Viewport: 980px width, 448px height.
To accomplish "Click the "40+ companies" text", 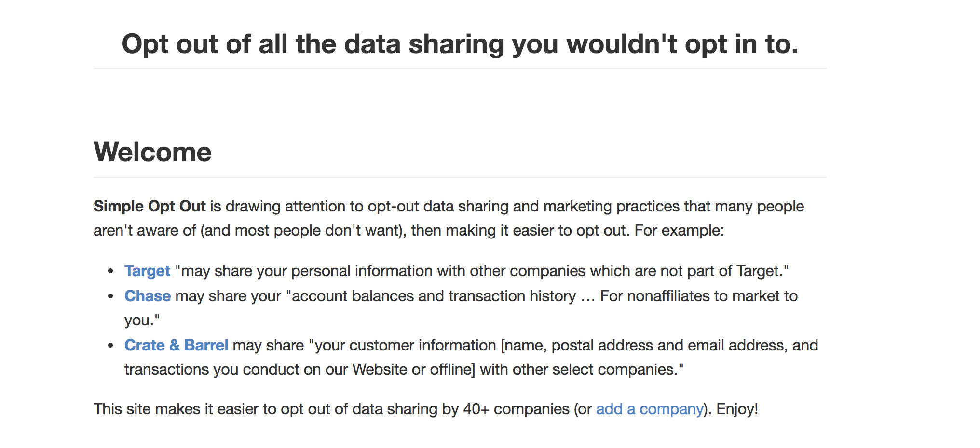I will [516, 409].
